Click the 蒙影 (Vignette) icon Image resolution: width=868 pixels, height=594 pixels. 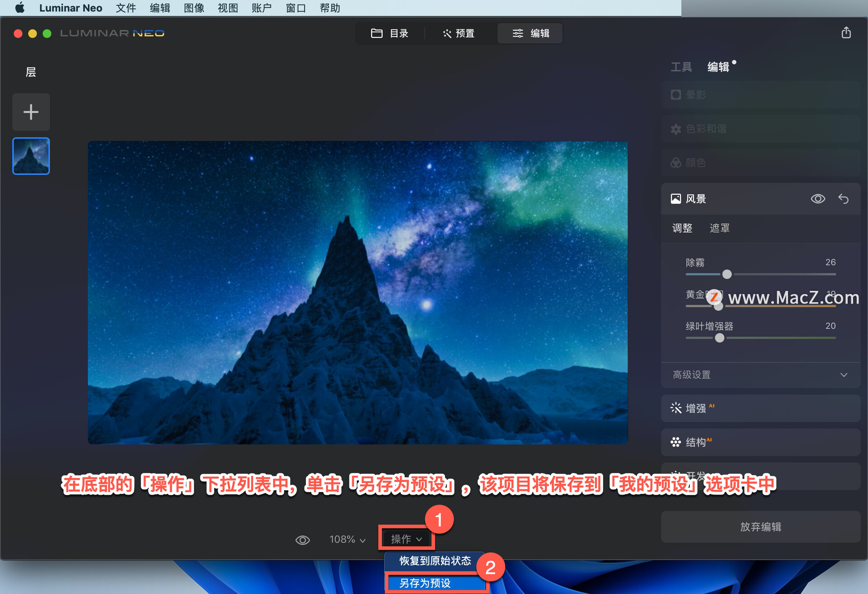click(676, 94)
